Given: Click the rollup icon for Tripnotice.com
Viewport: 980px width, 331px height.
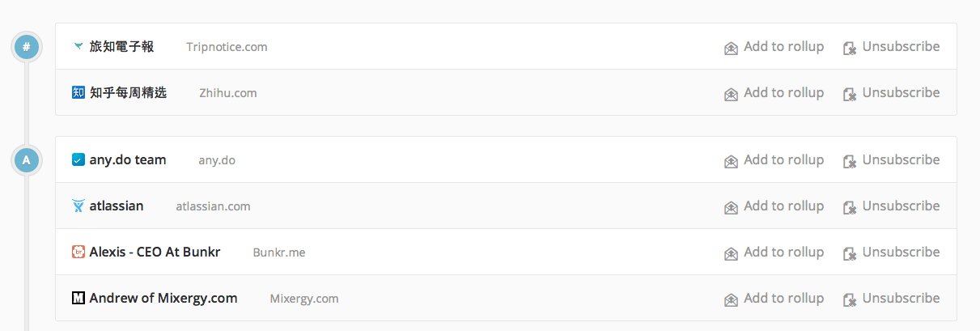Looking at the screenshot, I should (x=731, y=48).
